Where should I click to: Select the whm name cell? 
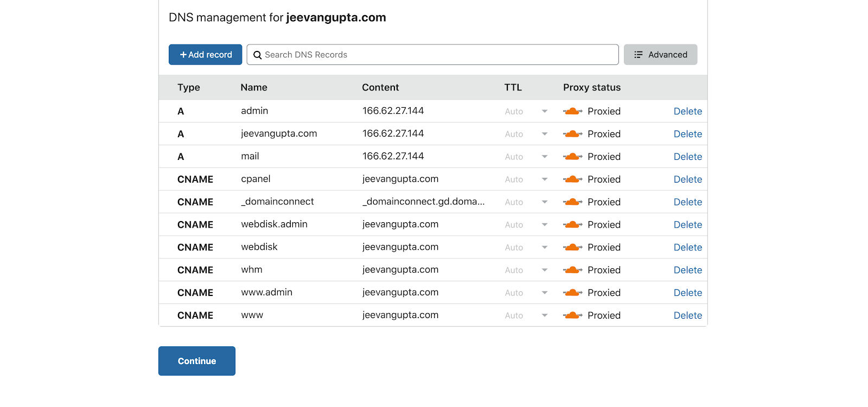pos(252,269)
